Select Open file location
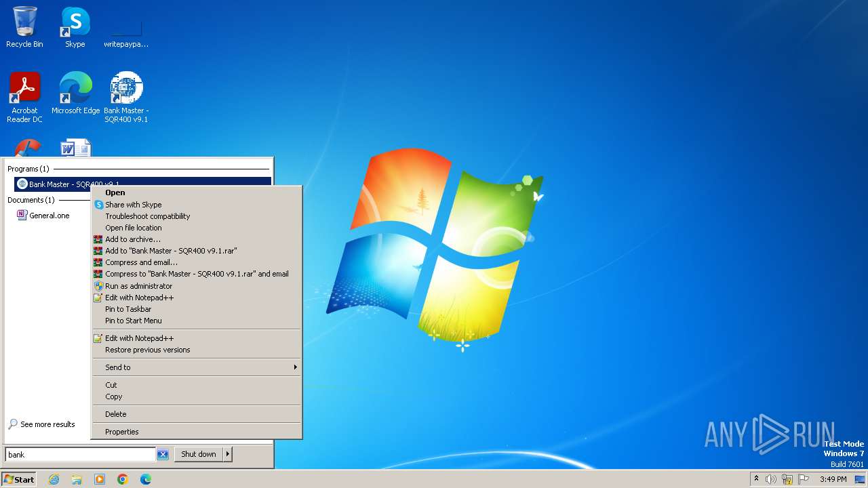868x488 pixels. [x=197, y=228]
